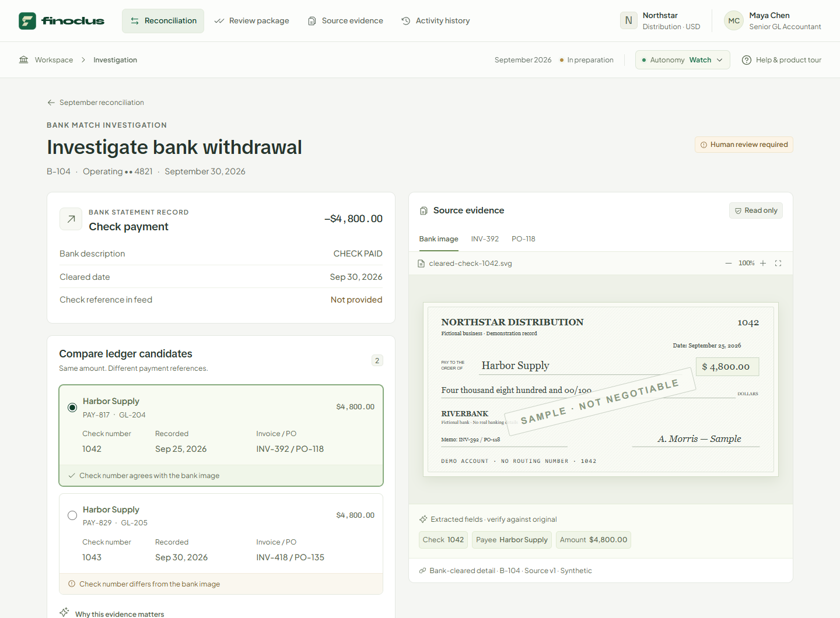Image resolution: width=840 pixels, height=618 pixels.
Task: Open the Reconciliation tab
Action: [x=163, y=21]
